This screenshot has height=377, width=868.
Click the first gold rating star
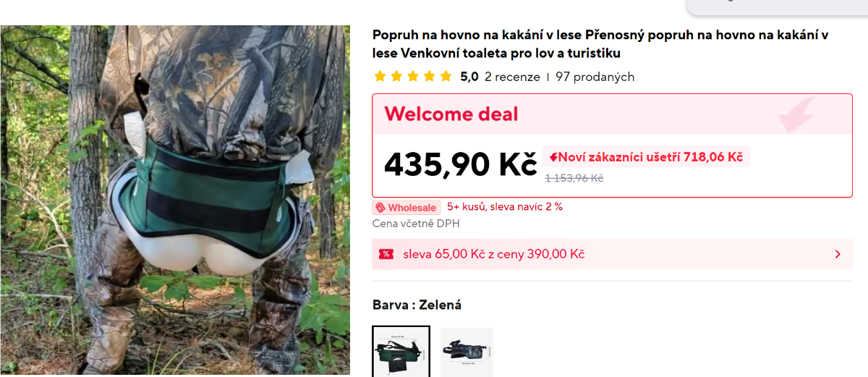coord(380,76)
